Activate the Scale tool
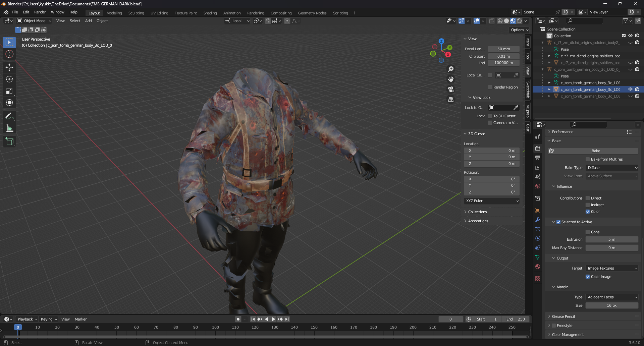This screenshot has width=644, height=346. [x=9, y=91]
